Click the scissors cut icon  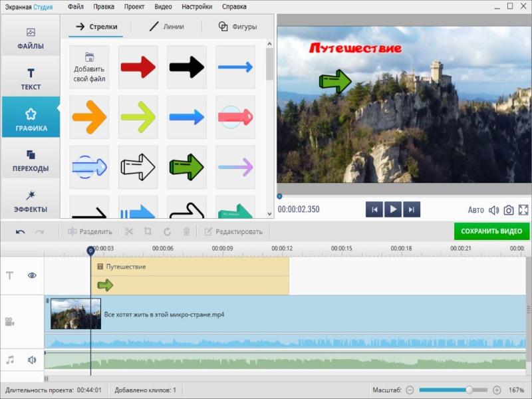pos(129,231)
